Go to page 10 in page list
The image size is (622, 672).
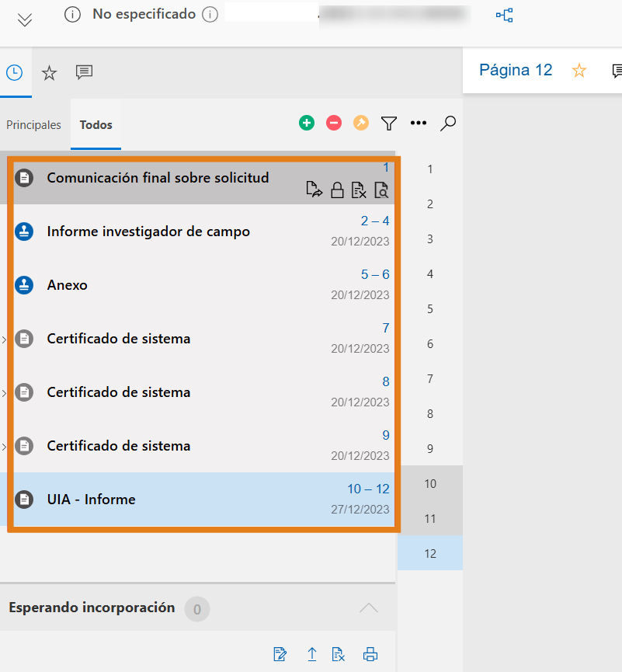[x=430, y=483]
